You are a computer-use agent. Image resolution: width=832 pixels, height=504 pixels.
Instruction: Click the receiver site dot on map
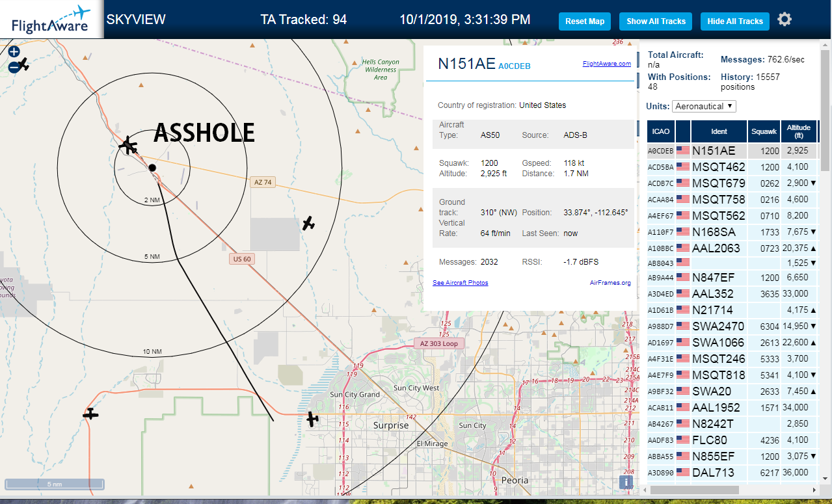point(152,168)
